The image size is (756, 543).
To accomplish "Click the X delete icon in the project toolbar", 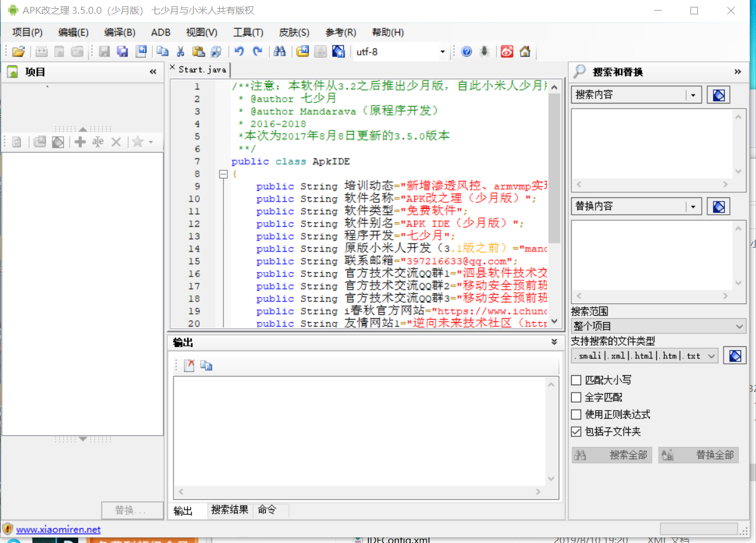I will 116,142.
